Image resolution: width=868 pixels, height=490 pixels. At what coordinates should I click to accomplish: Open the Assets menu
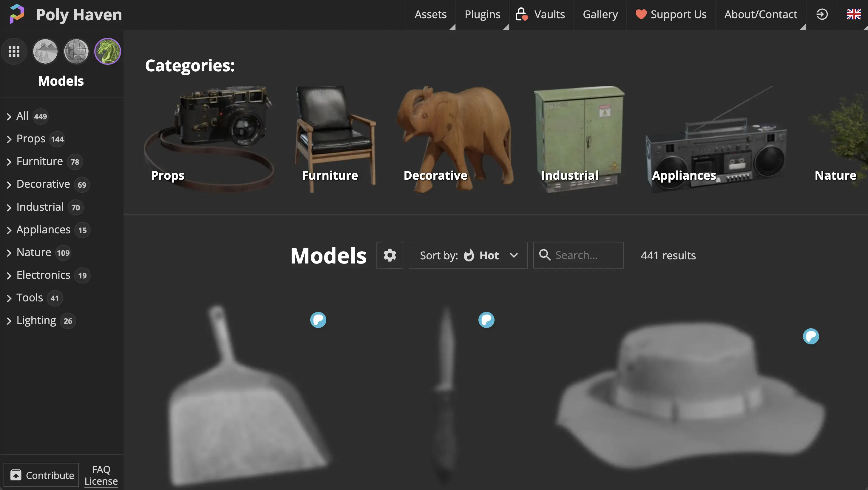pos(430,15)
